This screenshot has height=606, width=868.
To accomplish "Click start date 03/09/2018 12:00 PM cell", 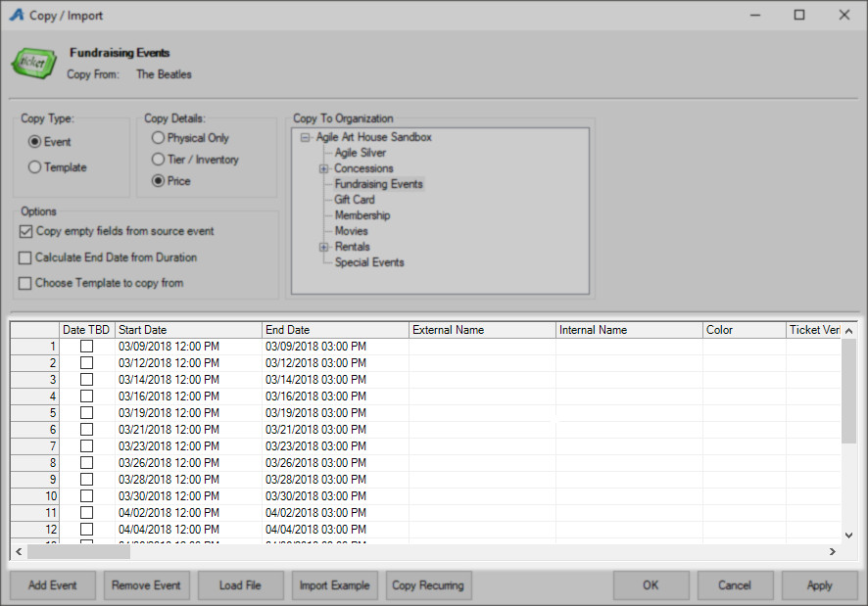I will (x=188, y=347).
